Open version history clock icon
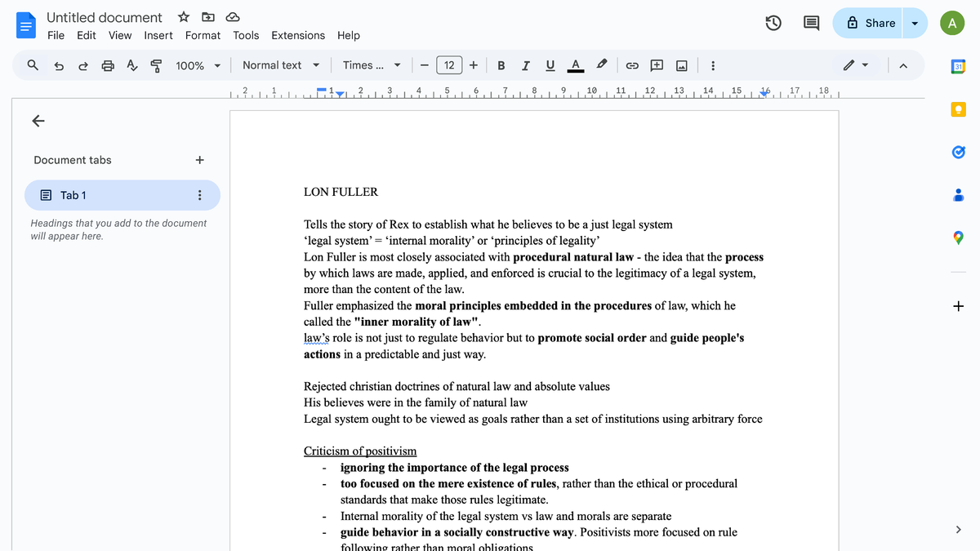This screenshot has width=980, height=551. point(773,24)
